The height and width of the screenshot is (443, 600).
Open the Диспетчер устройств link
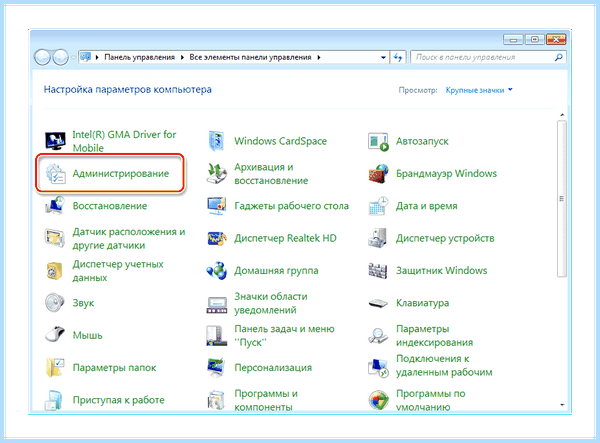point(445,238)
